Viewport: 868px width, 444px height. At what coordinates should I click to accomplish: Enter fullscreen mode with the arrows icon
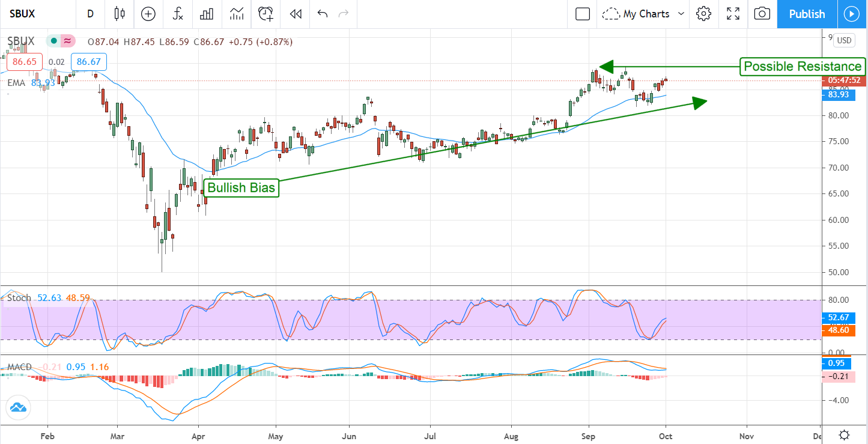pos(733,14)
